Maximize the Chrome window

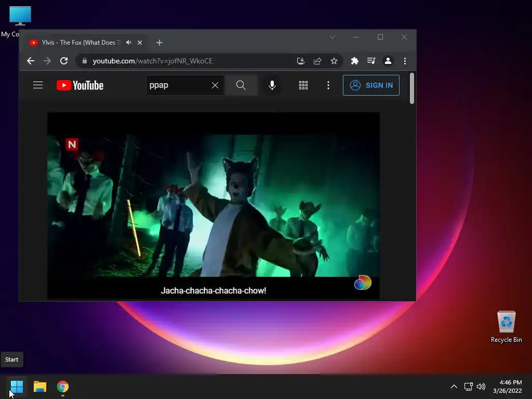[380, 37]
